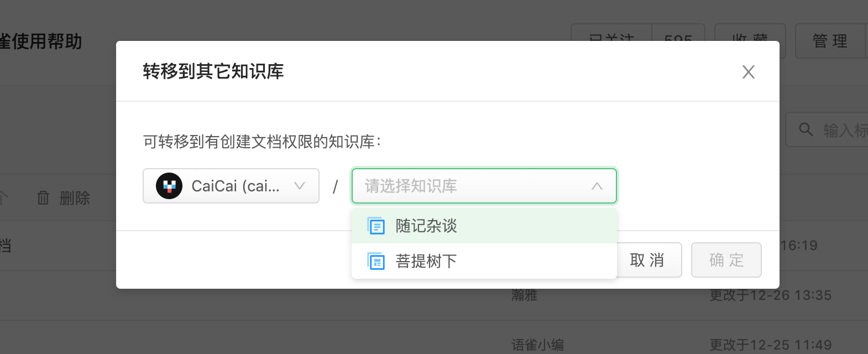Collapse the knowledge base list via up chevron
The width and height of the screenshot is (868, 354).
[x=597, y=186]
